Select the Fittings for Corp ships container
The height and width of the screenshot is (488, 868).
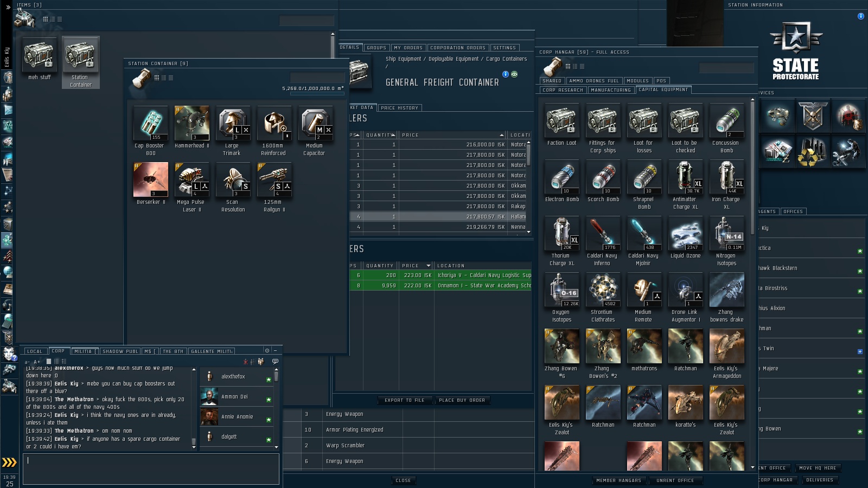[x=603, y=120]
